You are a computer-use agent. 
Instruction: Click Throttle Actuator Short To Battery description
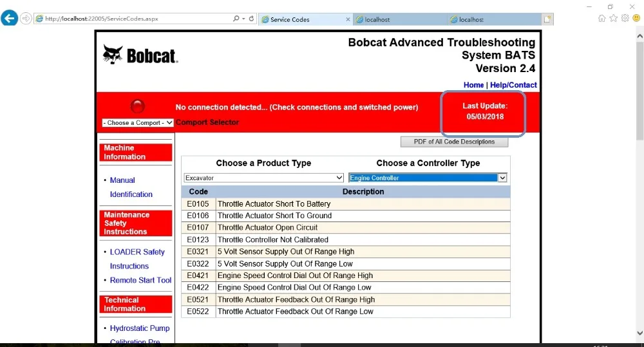click(x=274, y=203)
